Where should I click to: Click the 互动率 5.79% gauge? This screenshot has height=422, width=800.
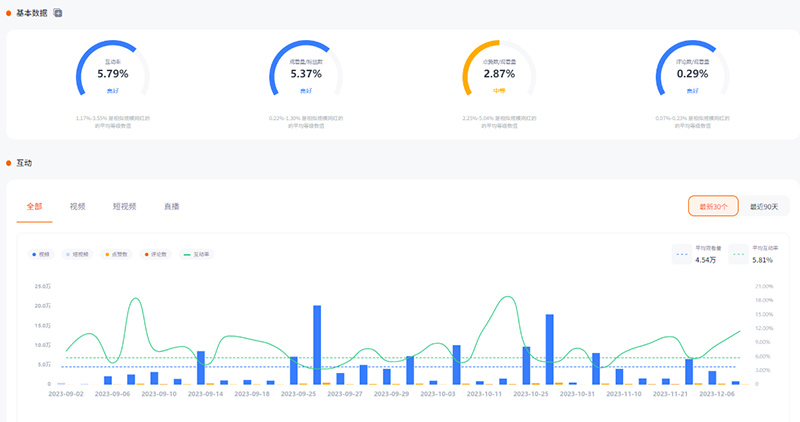pyautogui.click(x=112, y=73)
